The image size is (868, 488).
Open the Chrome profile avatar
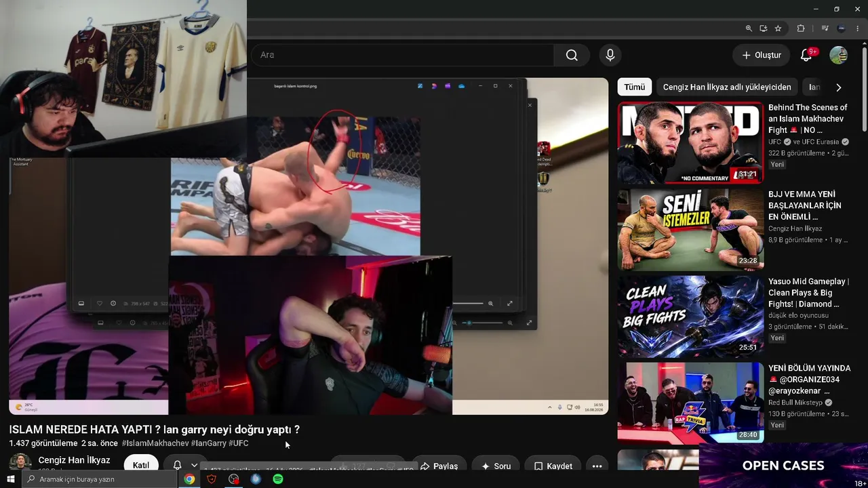point(842,28)
